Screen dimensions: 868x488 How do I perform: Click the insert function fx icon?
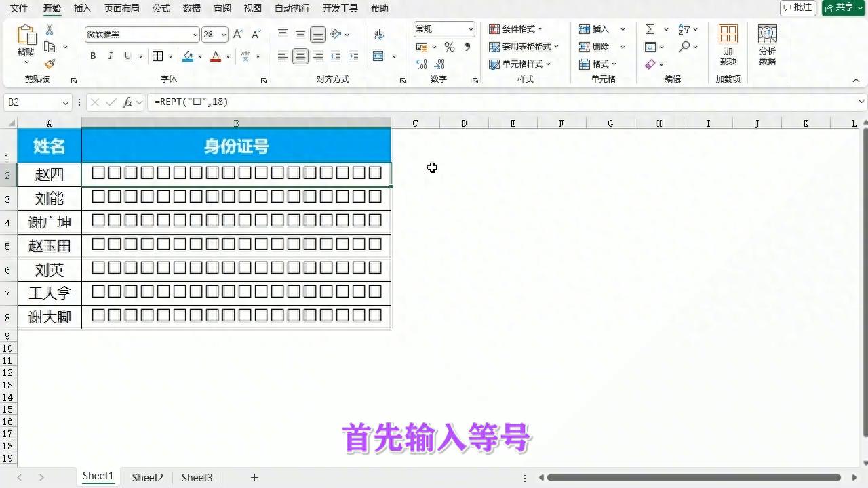point(127,102)
